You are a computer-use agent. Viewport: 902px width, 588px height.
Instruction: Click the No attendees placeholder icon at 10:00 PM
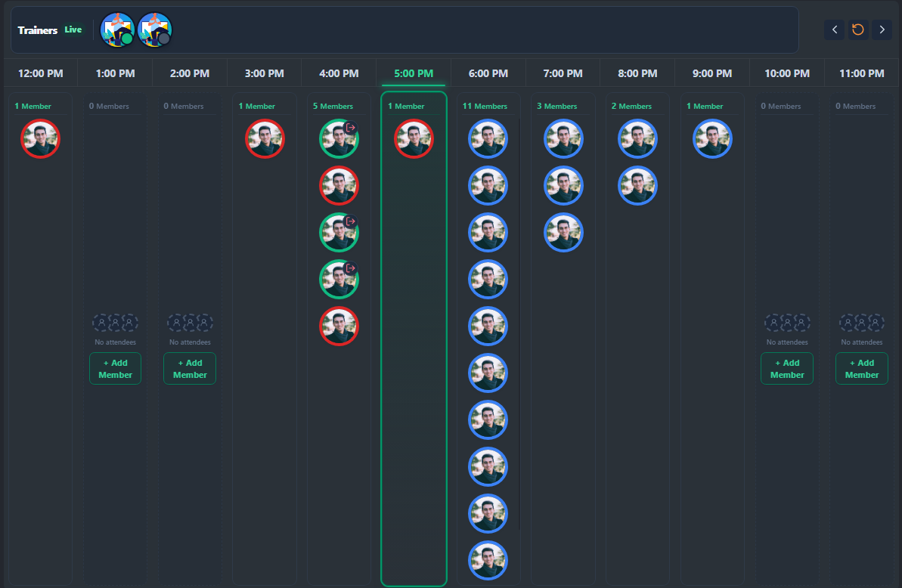tap(787, 323)
